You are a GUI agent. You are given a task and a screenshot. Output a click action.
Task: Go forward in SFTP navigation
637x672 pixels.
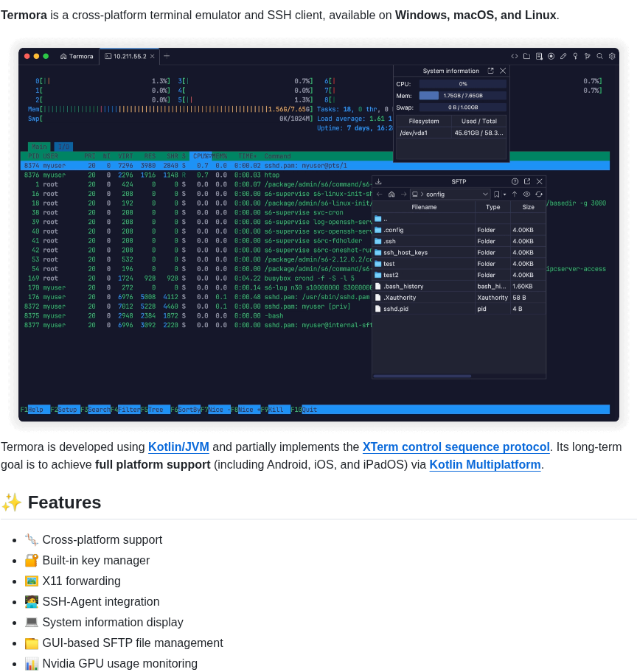point(403,194)
